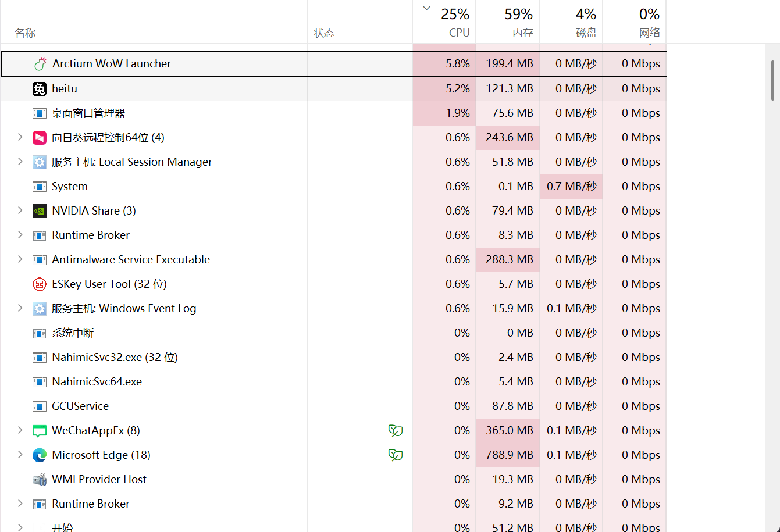This screenshot has width=780, height=532.
Task: Click the Arctium WoW Launcher icon
Action: [40, 64]
